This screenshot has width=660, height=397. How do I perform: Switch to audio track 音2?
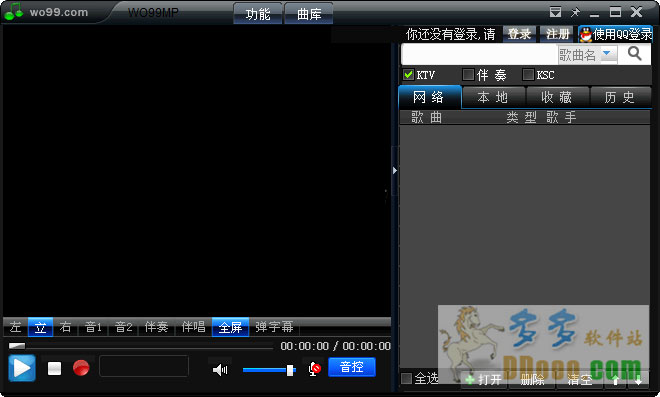pyautogui.click(x=124, y=327)
